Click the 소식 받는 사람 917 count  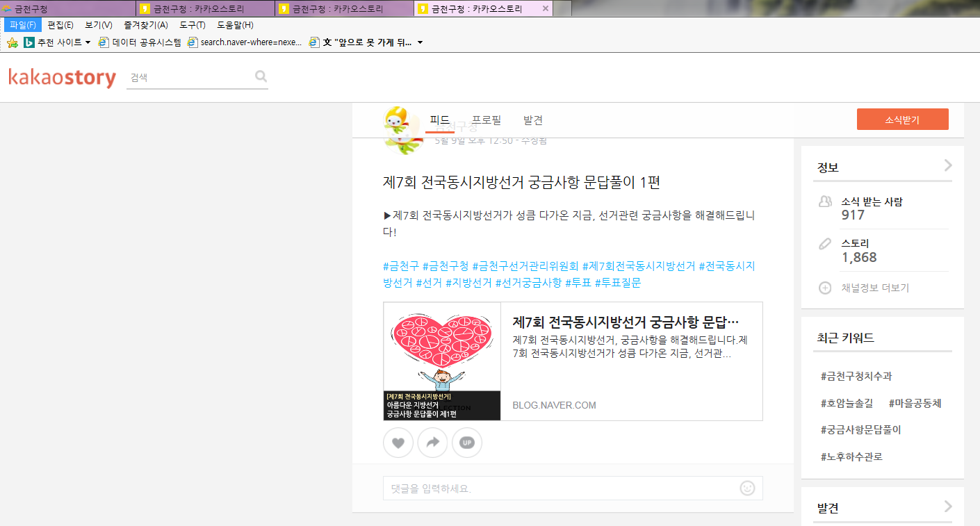(853, 215)
